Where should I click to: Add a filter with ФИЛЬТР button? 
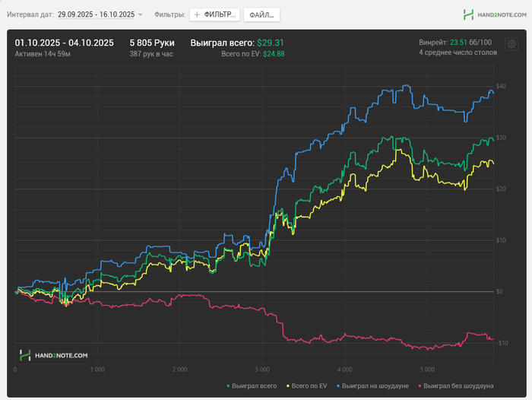215,14
